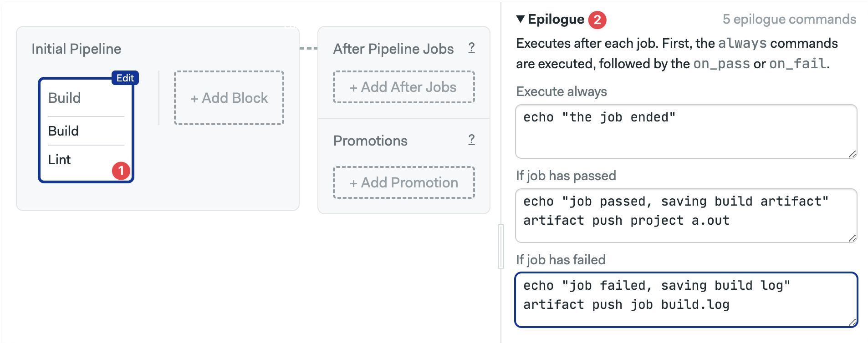This screenshot has width=868, height=343.
Task: Click the vertical panel divider handle
Action: pos(501,246)
